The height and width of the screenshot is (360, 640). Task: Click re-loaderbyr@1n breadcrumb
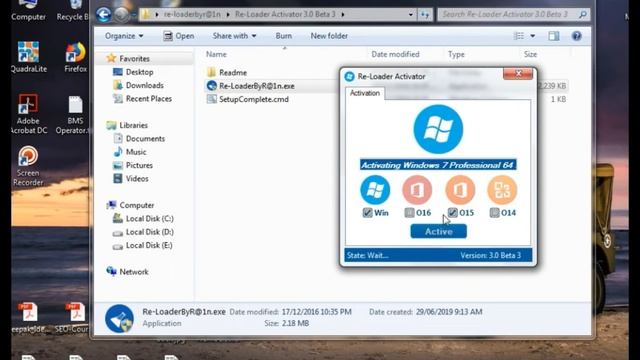pyautogui.click(x=192, y=14)
